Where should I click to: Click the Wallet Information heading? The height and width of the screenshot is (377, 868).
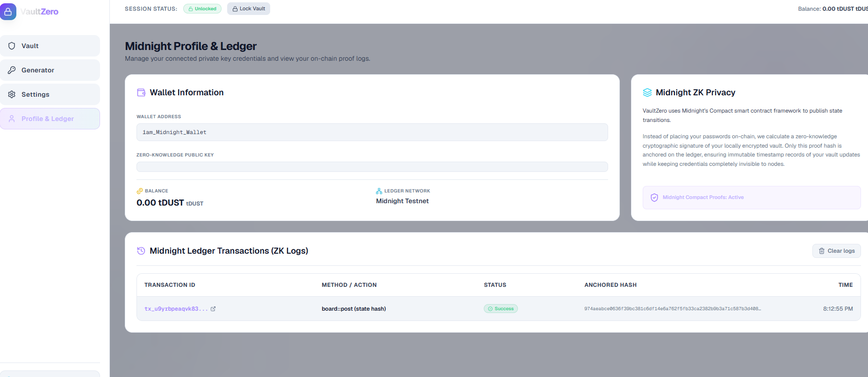point(187,92)
